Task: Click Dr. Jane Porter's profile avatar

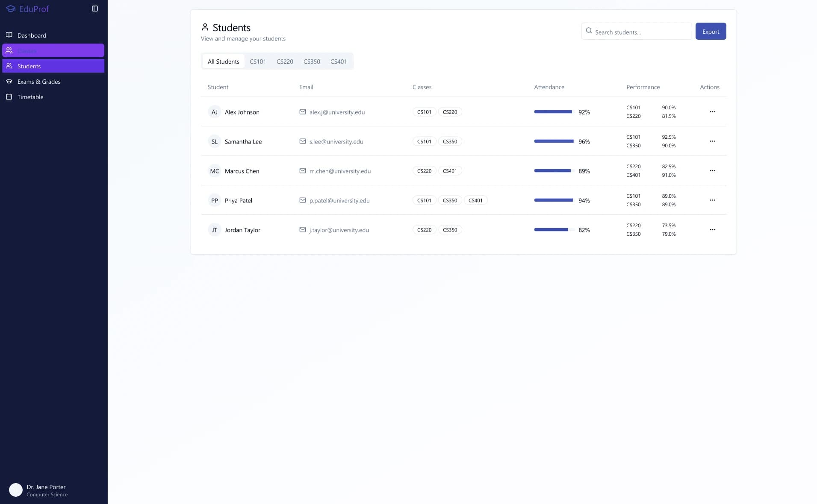Action: pos(16,490)
